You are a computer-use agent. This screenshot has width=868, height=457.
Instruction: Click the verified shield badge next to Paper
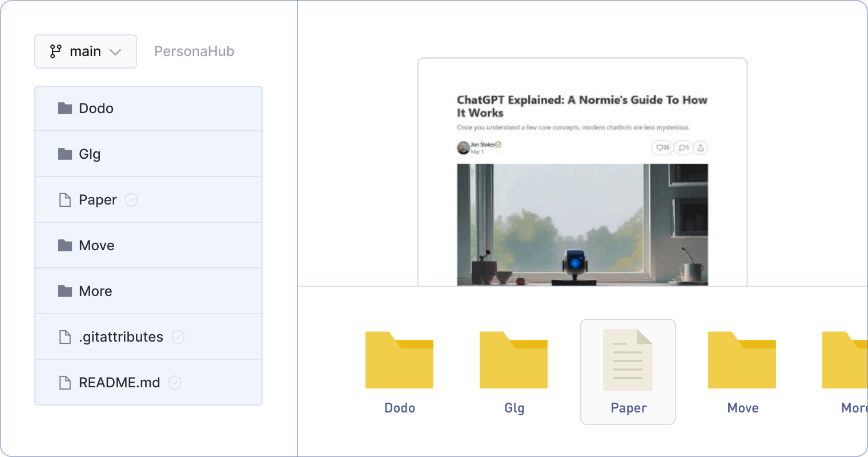(131, 200)
